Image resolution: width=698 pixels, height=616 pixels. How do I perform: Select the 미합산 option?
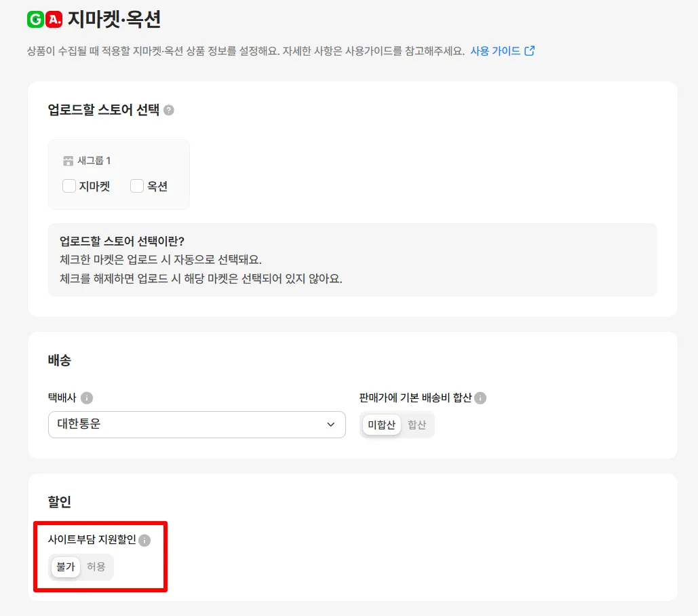[x=381, y=425]
